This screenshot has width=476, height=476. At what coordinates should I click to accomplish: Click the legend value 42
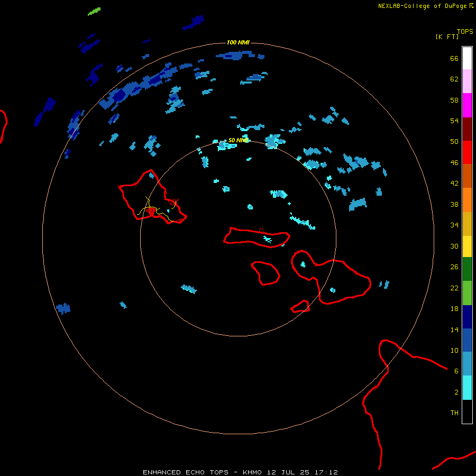pos(454,184)
